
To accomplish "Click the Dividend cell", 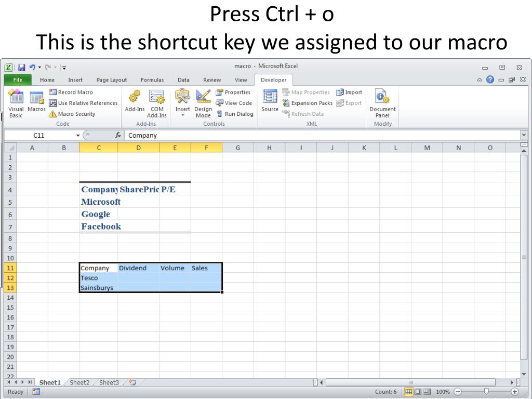I will click(138, 268).
